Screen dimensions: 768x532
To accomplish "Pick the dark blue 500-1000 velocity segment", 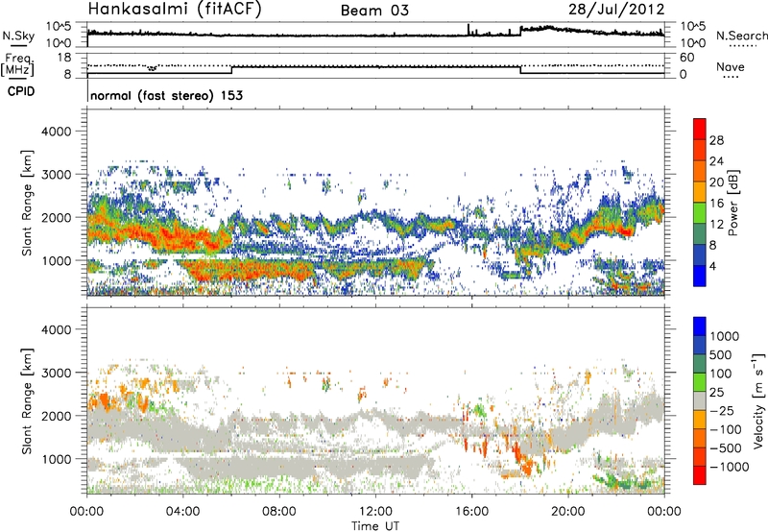I will [700, 345].
